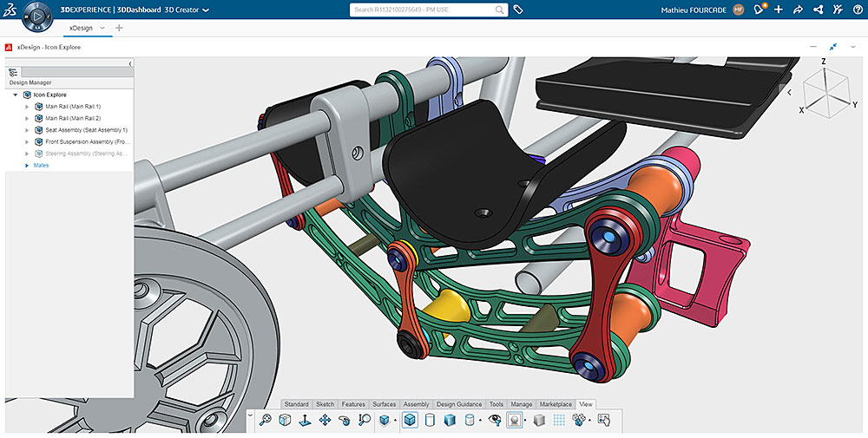868x438 pixels.
Task: Switch to the Design Guidance tab
Action: click(459, 404)
